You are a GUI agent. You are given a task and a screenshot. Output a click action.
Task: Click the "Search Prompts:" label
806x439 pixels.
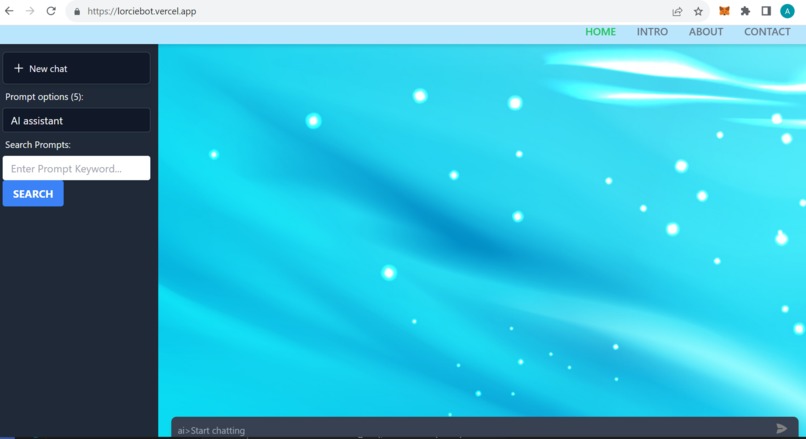38,145
